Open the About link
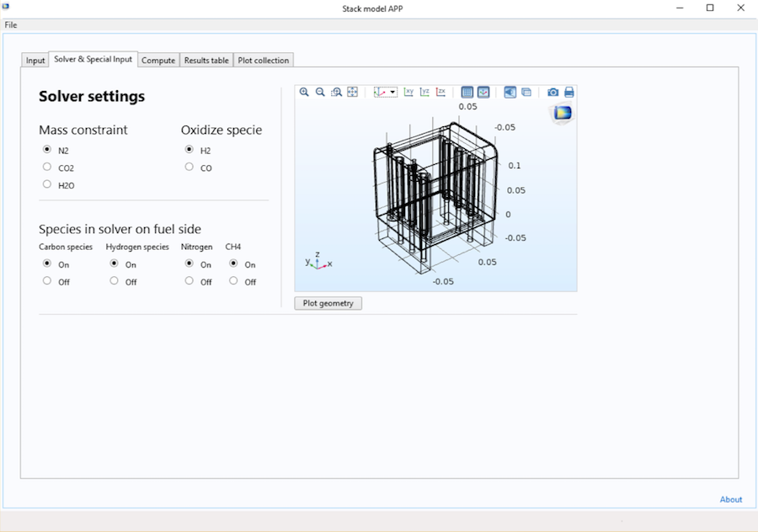Image resolution: width=758 pixels, height=532 pixels. pos(731,500)
